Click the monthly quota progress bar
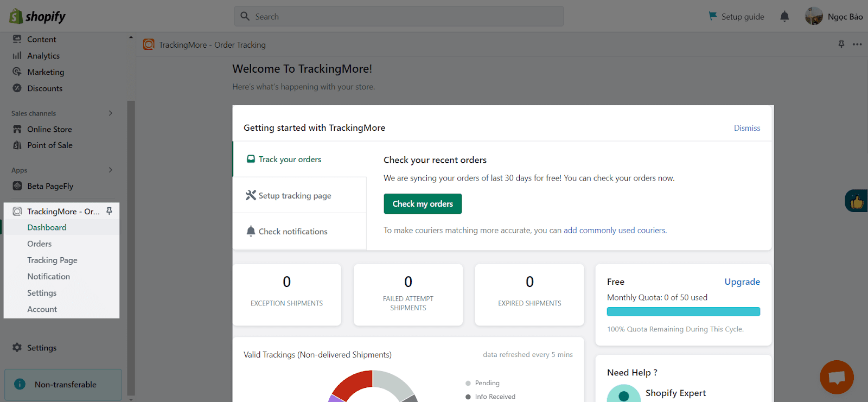The width and height of the screenshot is (868, 402). click(684, 311)
